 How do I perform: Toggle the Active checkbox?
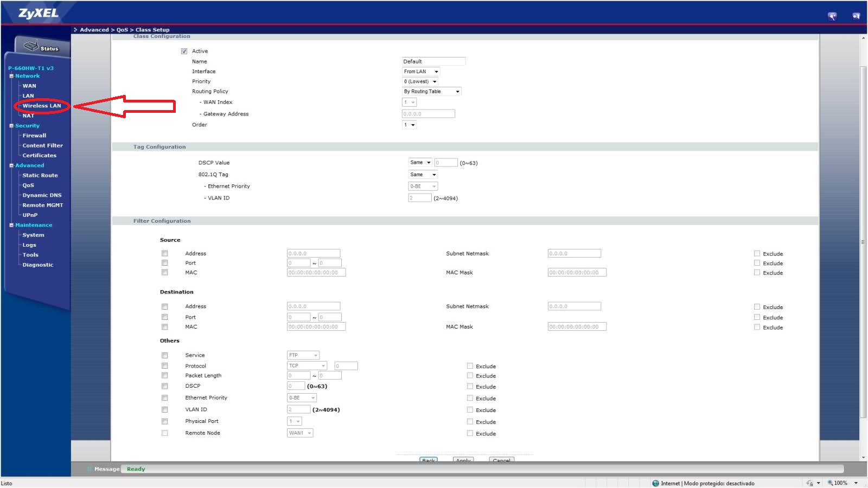pos(184,52)
